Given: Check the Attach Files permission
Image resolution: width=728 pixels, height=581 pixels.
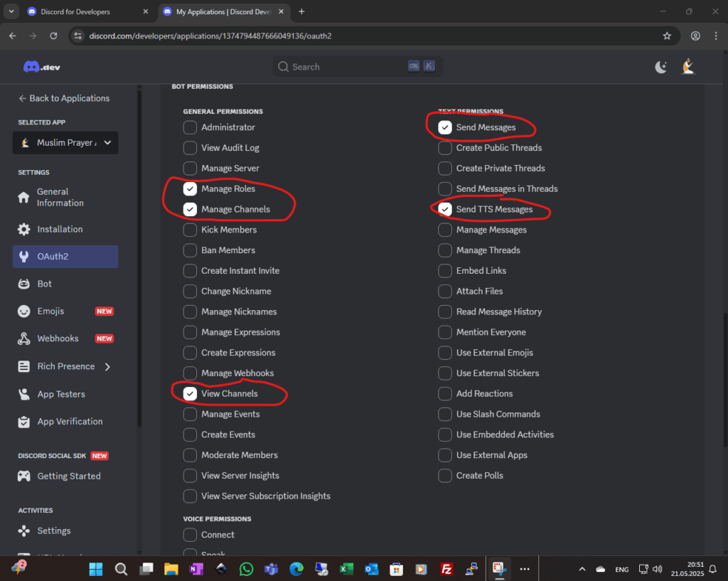Looking at the screenshot, I should point(445,291).
